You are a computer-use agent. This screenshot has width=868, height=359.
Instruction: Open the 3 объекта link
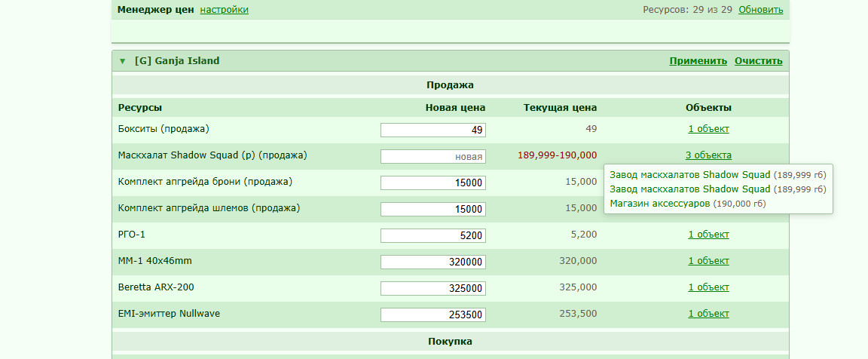tap(708, 155)
